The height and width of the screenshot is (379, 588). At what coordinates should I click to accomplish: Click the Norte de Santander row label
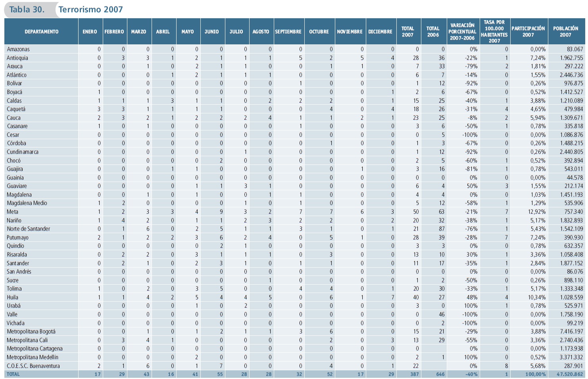(x=29, y=229)
